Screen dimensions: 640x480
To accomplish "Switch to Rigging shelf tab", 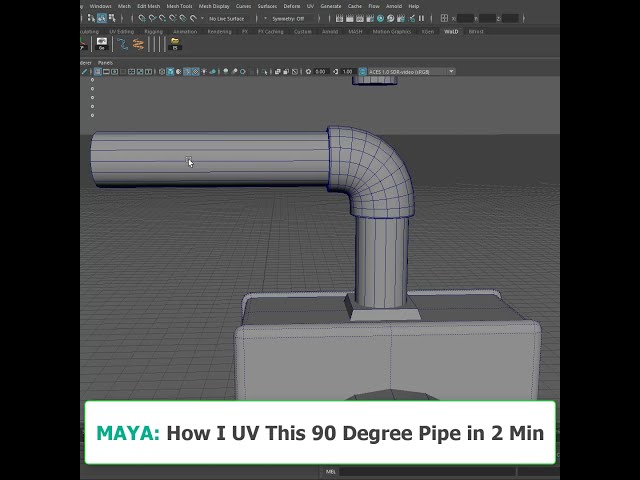I will 153,31.
